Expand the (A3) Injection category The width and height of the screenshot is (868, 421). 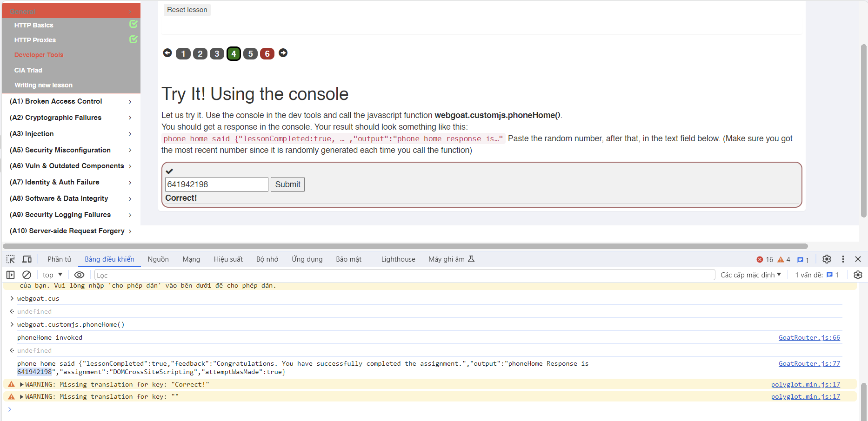tap(70, 134)
